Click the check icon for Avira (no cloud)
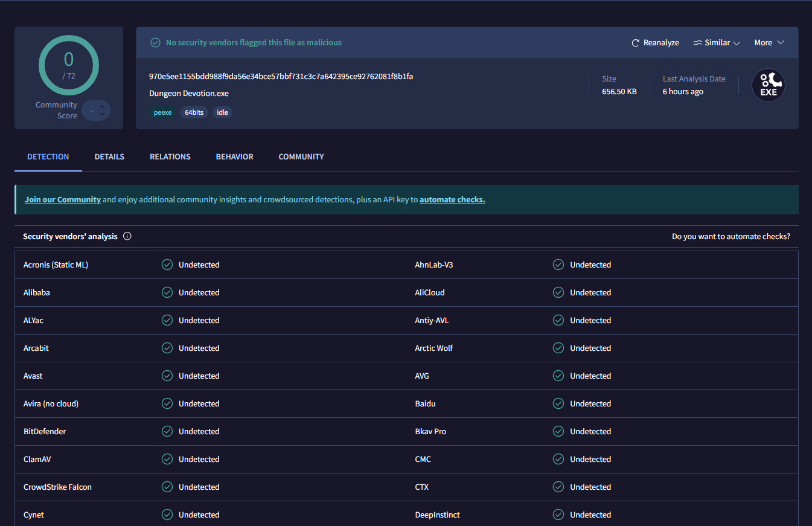Image resolution: width=812 pixels, height=526 pixels. (167, 403)
